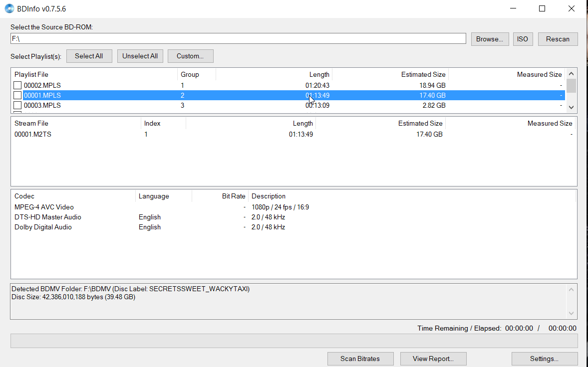Sort streams by Index column header
This screenshot has width=588, height=367.
pyautogui.click(x=163, y=123)
